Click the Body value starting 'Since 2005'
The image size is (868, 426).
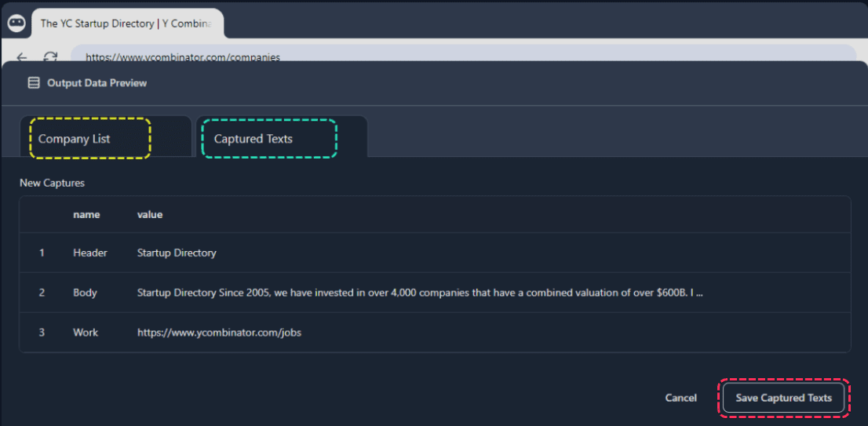click(x=420, y=293)
